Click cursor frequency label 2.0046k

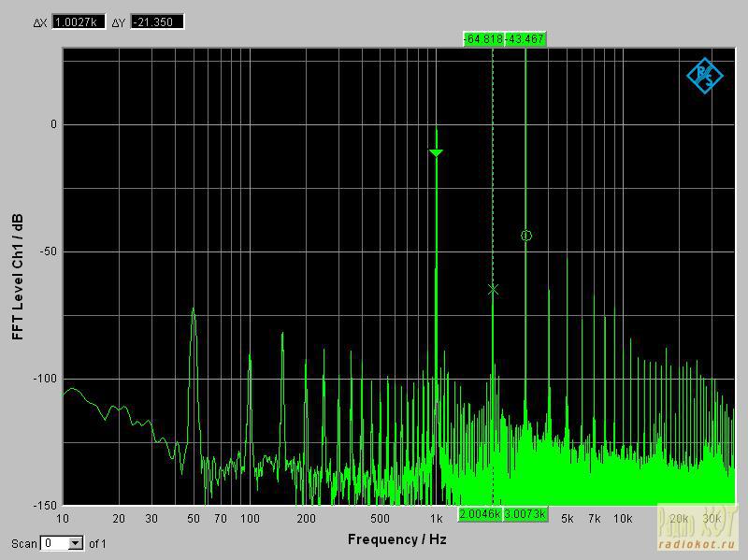[480, 514]
